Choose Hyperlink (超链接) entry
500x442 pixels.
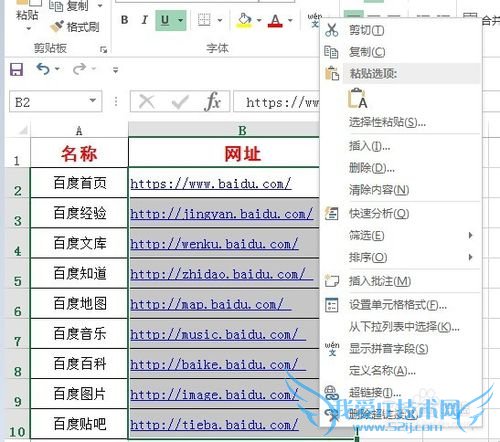click(x=402, y=393)
